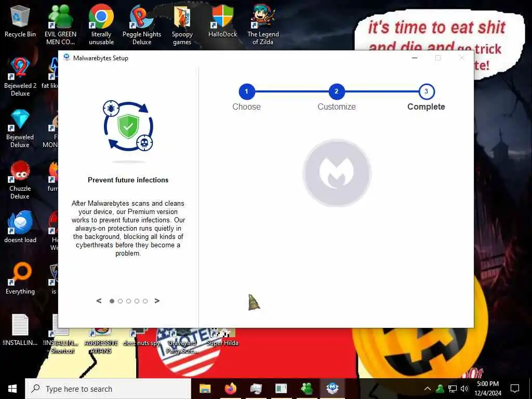
Task: Show hidden system tray icons
Action: [x=428, y=389]
